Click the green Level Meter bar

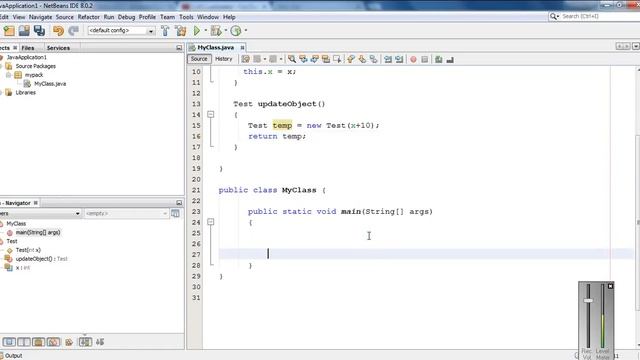602,330
